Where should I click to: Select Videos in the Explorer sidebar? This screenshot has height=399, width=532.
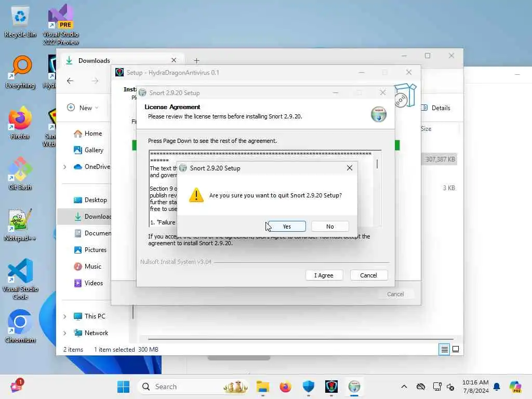(88, 283)
